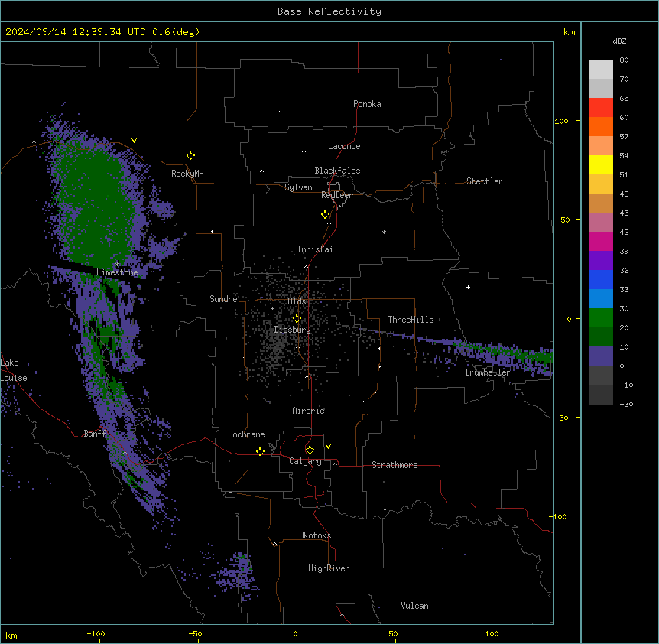
Task: Click the Banff town label
Action: (95, 434)
